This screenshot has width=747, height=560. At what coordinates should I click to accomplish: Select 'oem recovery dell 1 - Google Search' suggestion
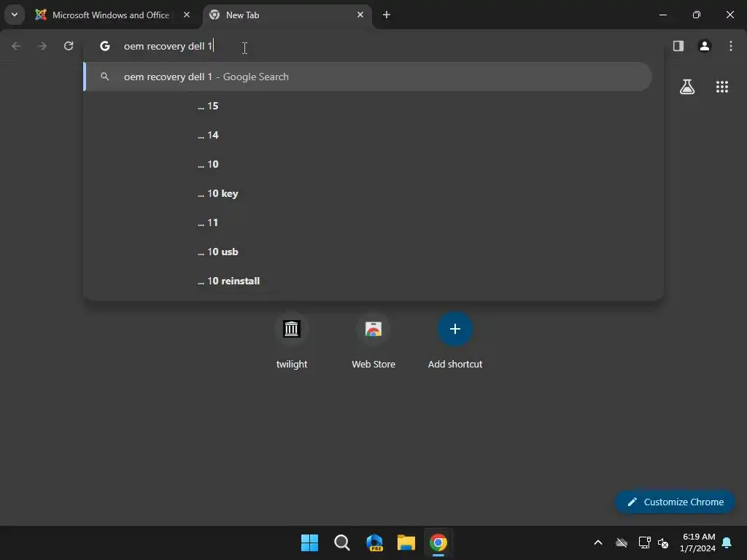click(368, 77)
